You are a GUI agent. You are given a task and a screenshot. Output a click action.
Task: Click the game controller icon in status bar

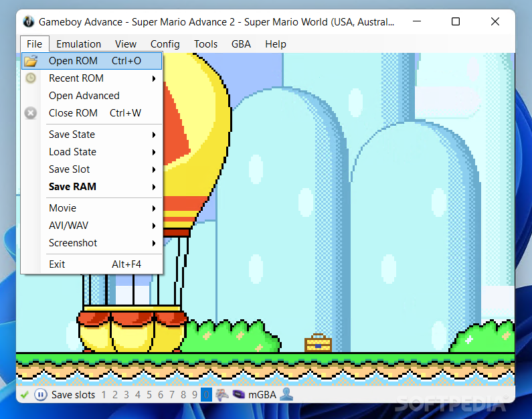coord(222,395)
